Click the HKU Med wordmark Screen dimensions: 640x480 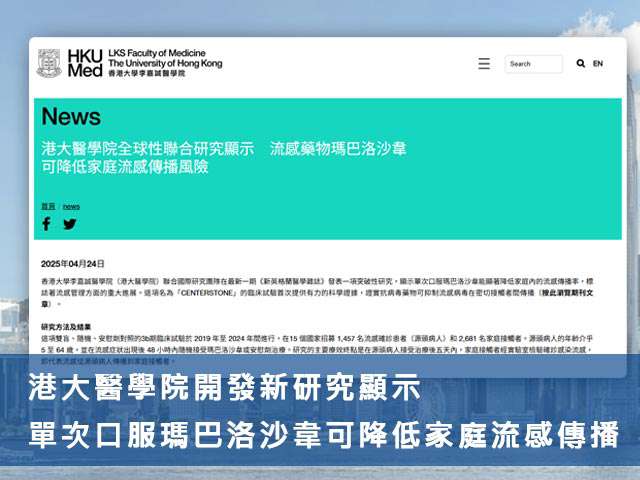point(85,63)
